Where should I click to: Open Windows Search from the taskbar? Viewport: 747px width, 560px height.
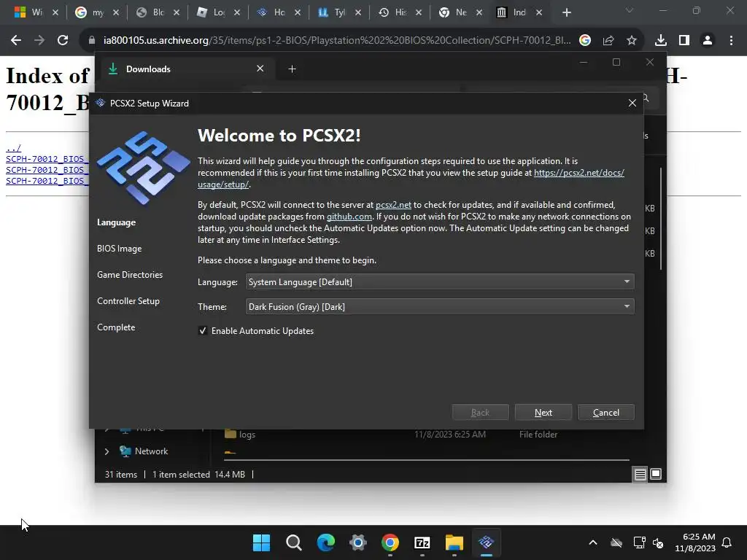[x=293, y=542]
